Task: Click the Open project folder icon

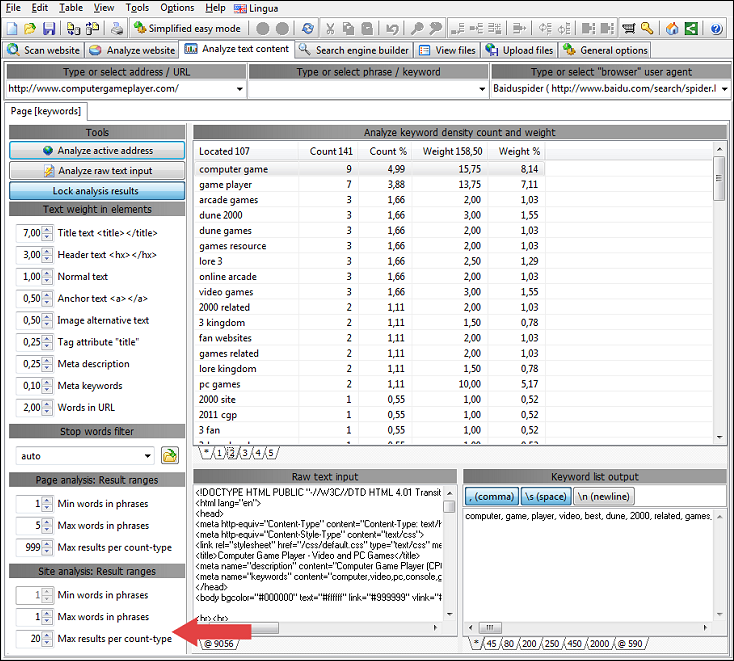Action: click(x=29, y=29)
